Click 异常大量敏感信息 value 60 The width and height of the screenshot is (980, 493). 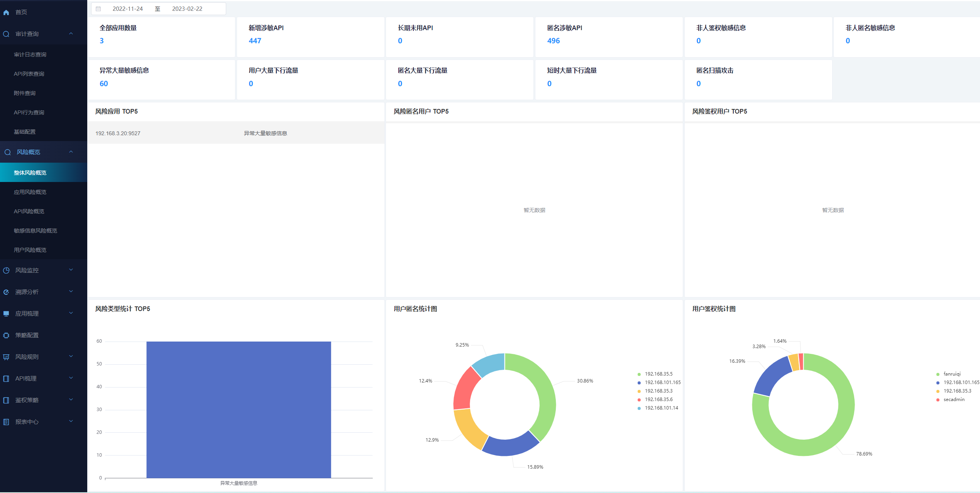click(104, 84)
